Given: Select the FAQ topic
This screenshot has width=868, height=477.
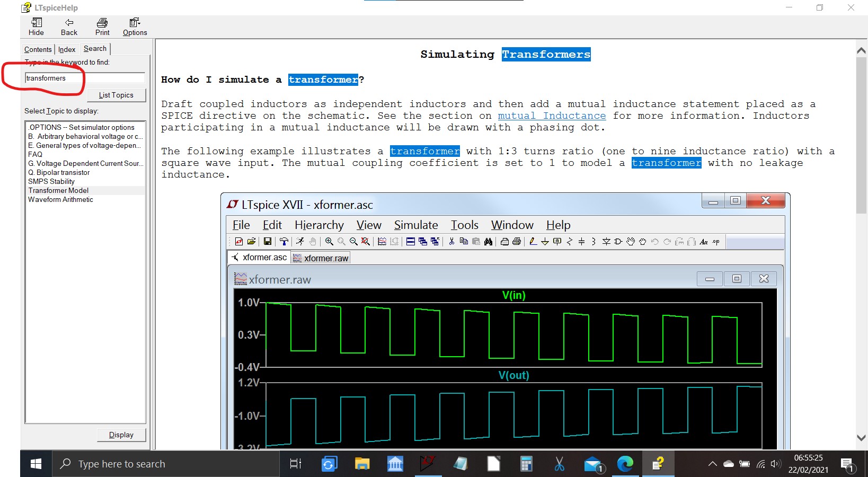Looking at the screenshot, I should [35, 154].
